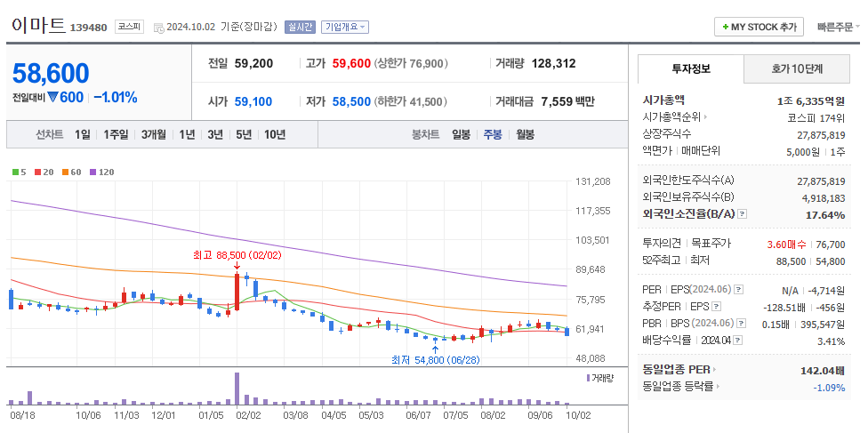This screenshot has width=868, height=433.
Task: Select the 3년 line chart period
Action: click(x=215, y=134)
